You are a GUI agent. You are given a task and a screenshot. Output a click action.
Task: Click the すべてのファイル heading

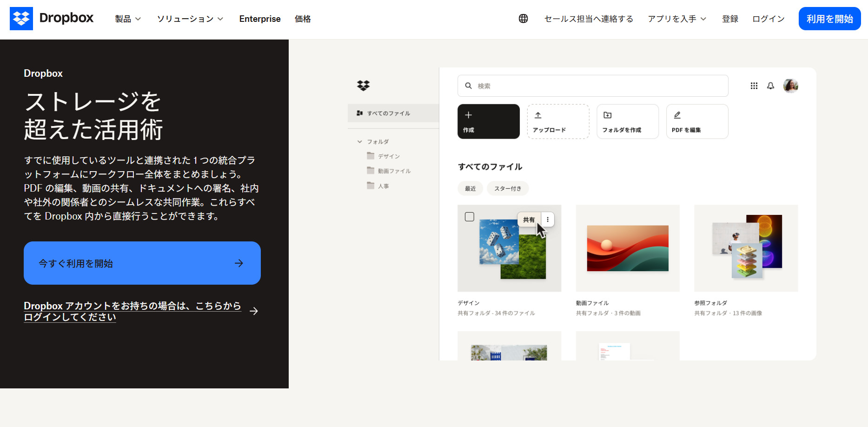[490, 167]
